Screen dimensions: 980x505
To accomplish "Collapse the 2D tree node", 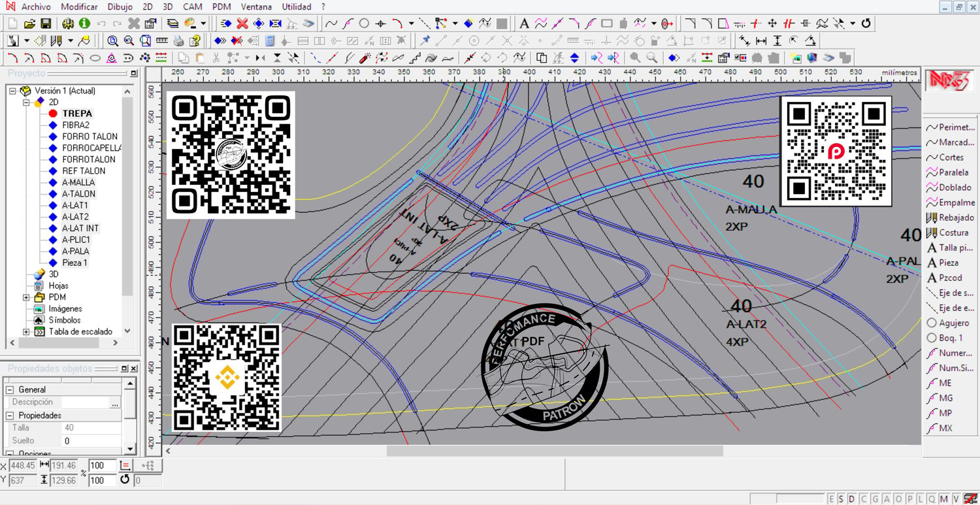I will 27,102.
